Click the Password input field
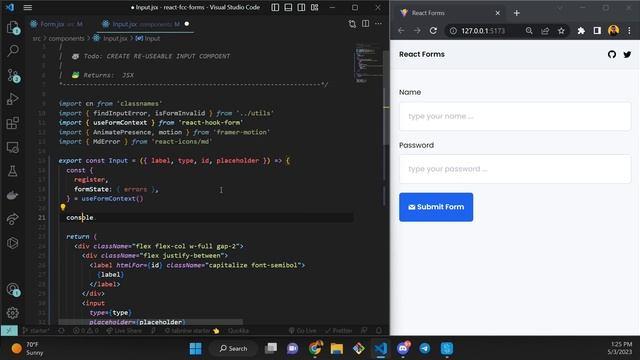 click(x=515, y=169)
